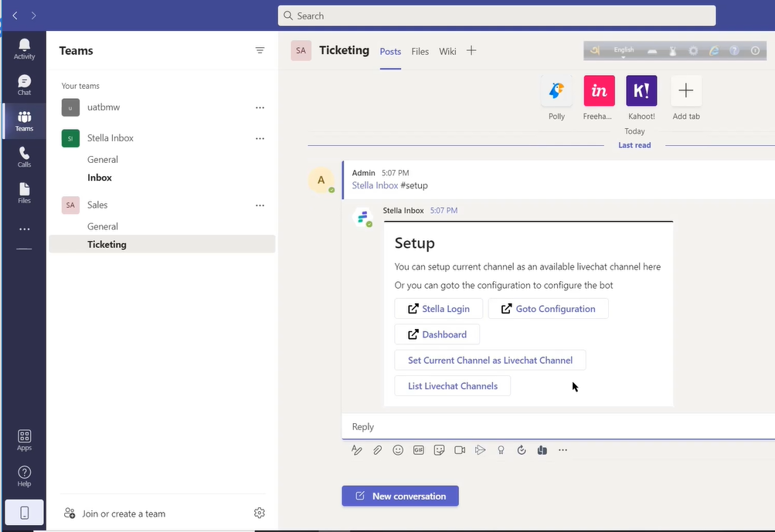Click the Stella Login button
This screenshot has width=775, height=532.
click(438, 309)
